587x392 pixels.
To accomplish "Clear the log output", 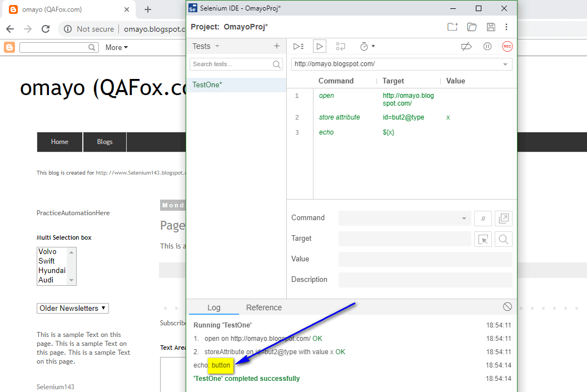I will point(507,306).
